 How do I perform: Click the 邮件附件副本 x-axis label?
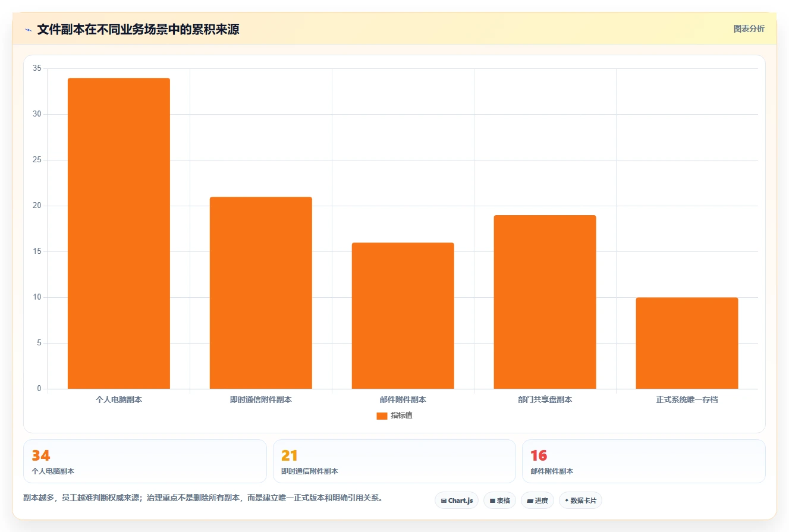click(403, 400)
